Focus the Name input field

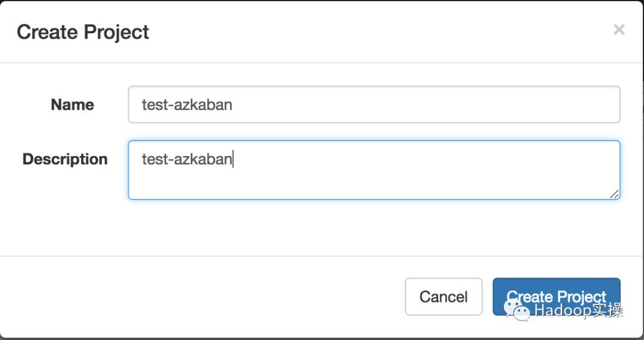pyautogui.click(x=374, y=105)
